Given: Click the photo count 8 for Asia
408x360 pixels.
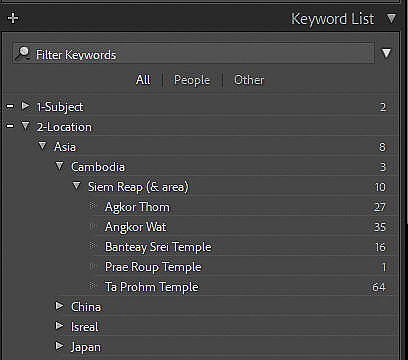Looking at the screenshot, I should pos(382,147).
